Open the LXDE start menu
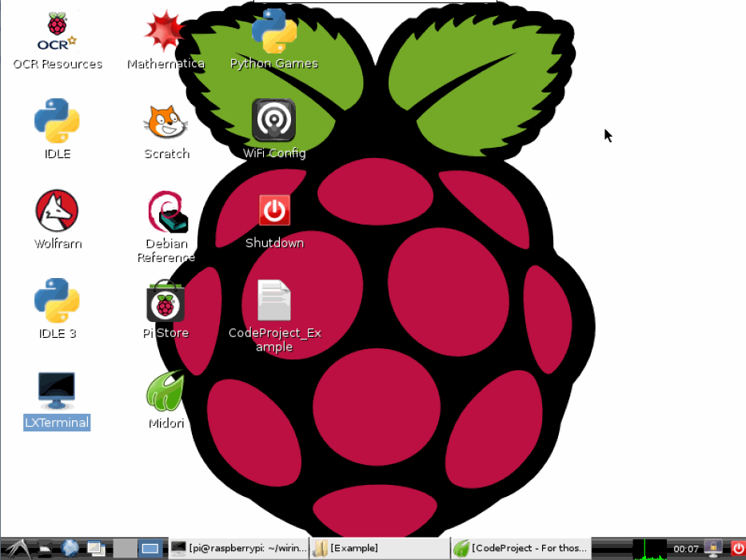Image resolution: width=746 pixels, height=560 pixels. pyautogui.click(x=17, y=549)
